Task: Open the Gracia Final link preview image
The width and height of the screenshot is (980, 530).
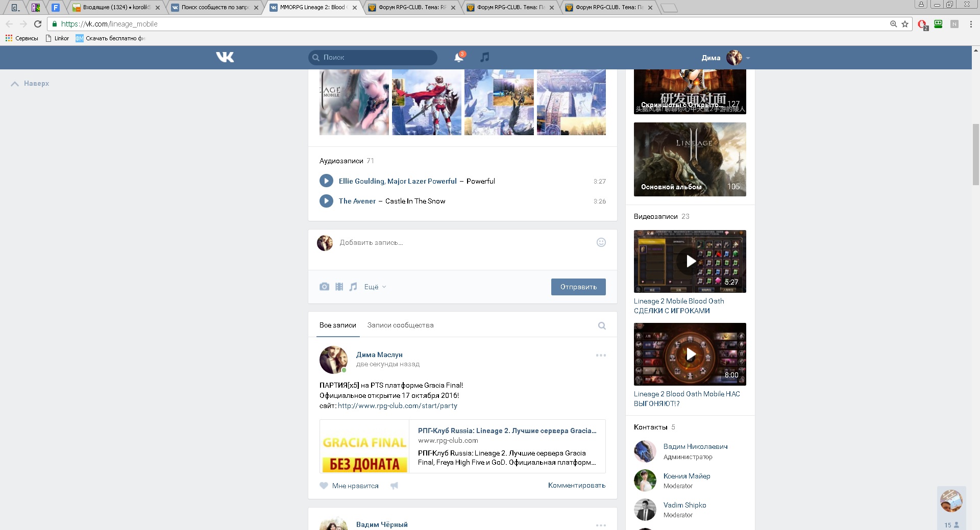Action: click(364, 446)
